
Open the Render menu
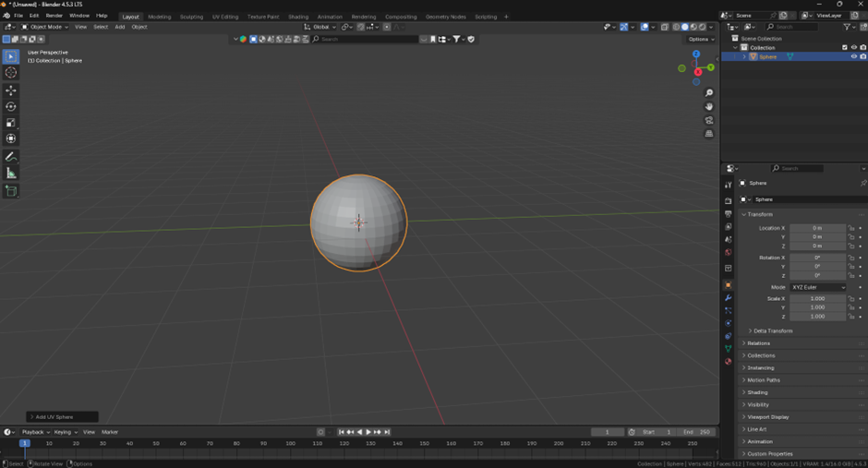(54, 16)
